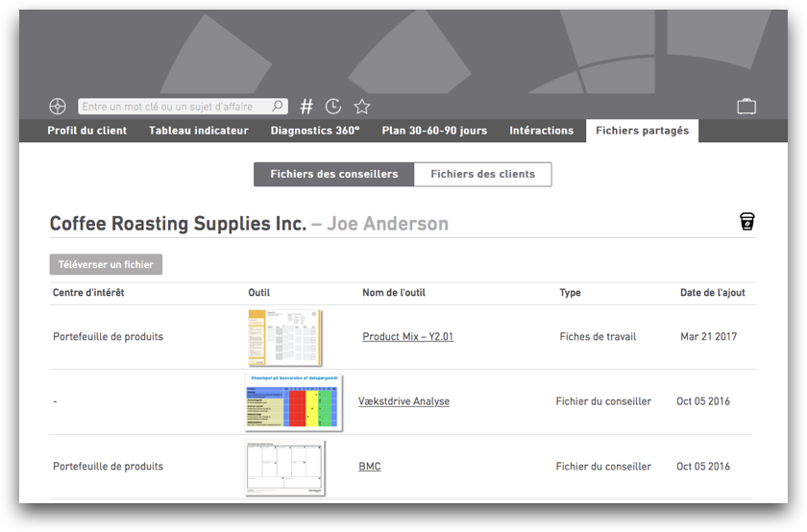Click the Product Mix thumbnail
The height and width of the screenshot is (532, 807).
click(x=284, y=337)
